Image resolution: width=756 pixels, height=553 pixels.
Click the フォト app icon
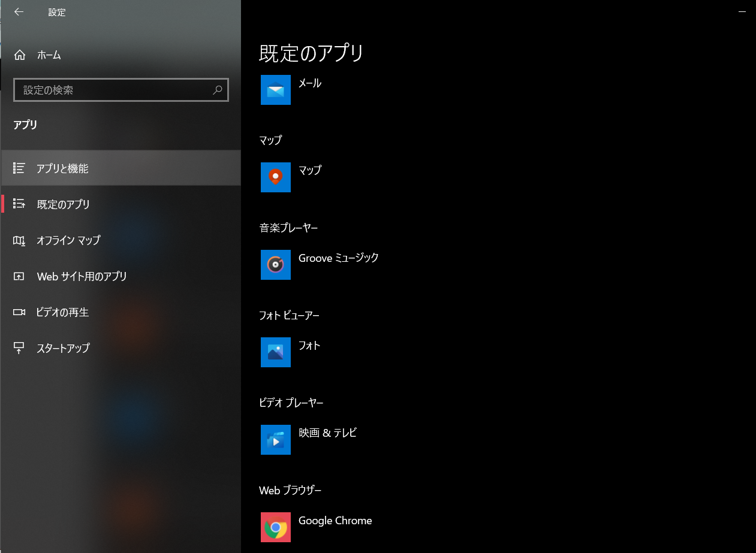click(x=276, y=352)
